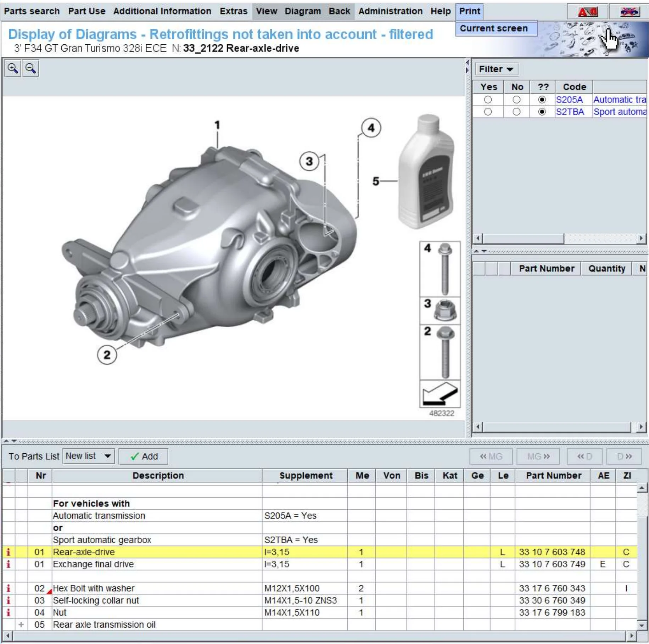Open the View menu
The width and height of the screenshot is (649, 644).
267,11
